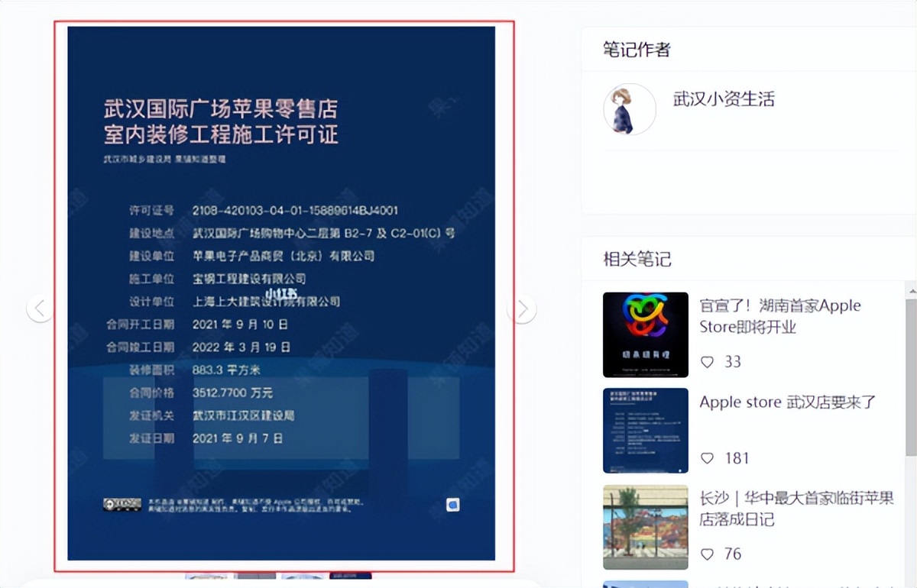Open the note titled 官宣了！湖南首家Apple Store即将开业
917x588 pixels.
780,315
